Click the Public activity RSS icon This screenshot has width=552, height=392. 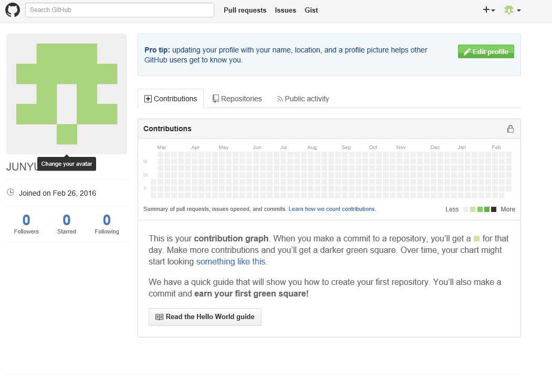(x=280, y=99)
